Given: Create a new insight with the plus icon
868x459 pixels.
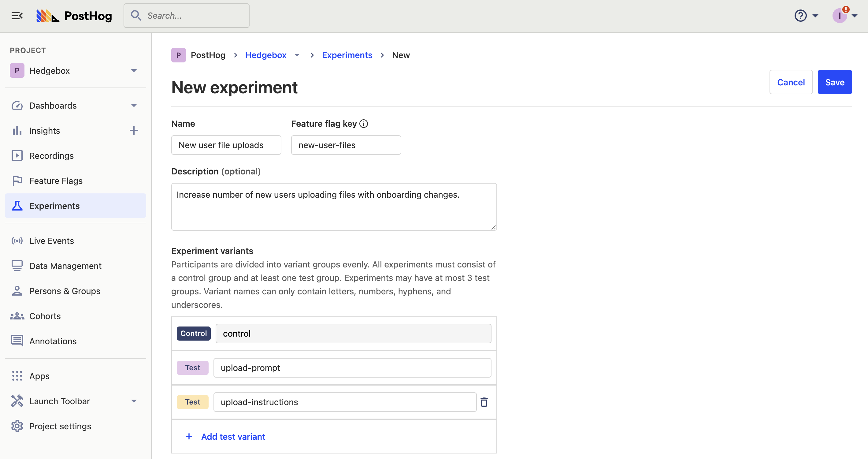Looking at the screenshot, I should (x=134, y=130).
